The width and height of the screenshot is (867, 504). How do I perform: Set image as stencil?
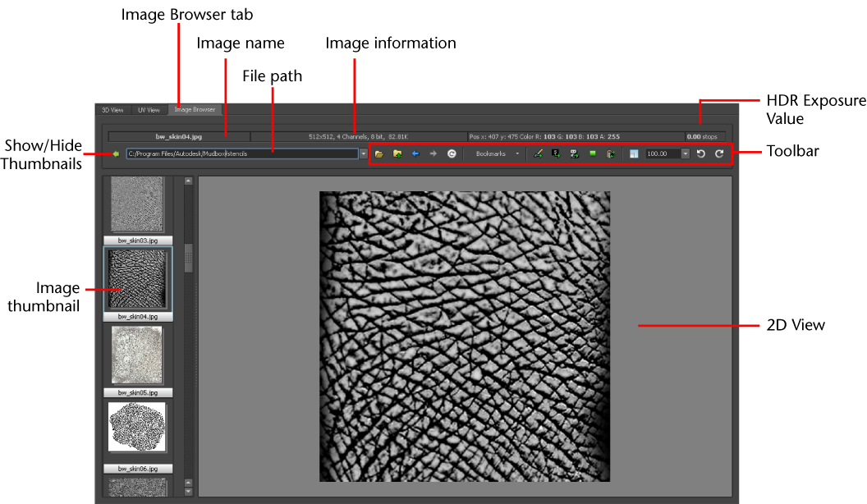pos(556,154)
